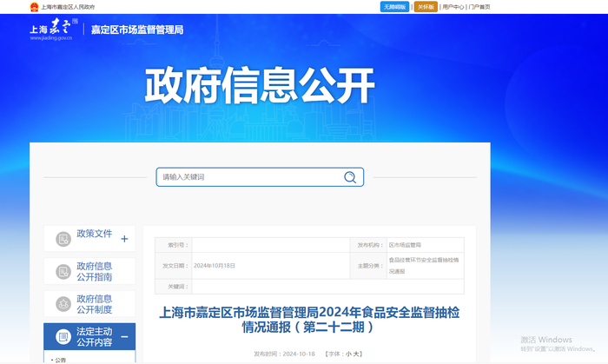
Task: Go to 门户首页
Action: pyautogui.click(x=479, y=7)
